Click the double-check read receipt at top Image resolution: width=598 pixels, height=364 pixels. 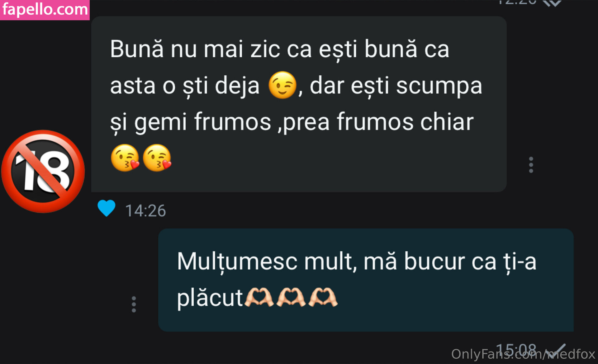pos(552,3)
